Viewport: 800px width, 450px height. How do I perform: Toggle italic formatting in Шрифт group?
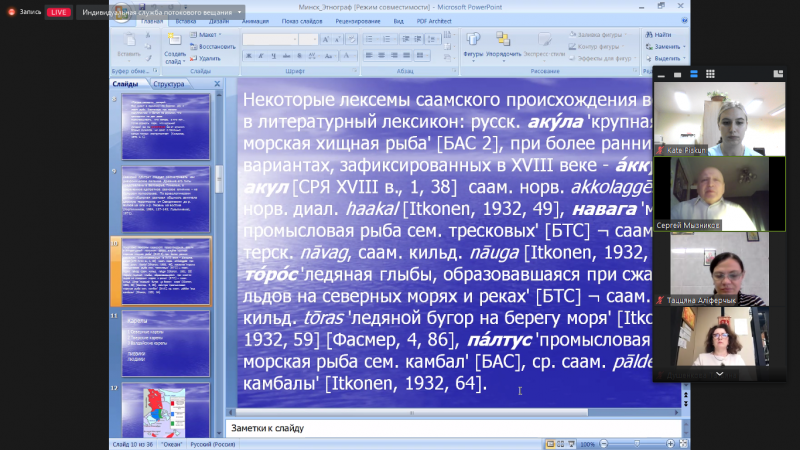(258, 58)
